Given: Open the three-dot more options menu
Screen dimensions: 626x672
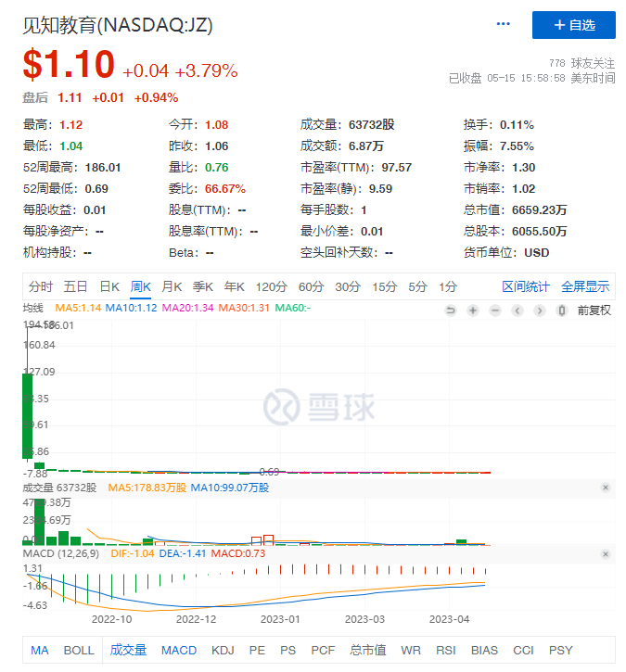Looking at the screenshot, I should [x=503, y=24].
